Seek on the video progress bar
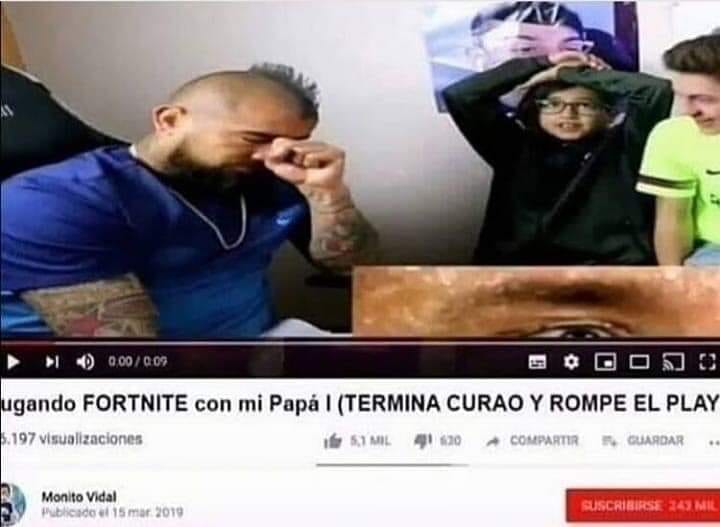720x527 pixels. coord(360,342)
